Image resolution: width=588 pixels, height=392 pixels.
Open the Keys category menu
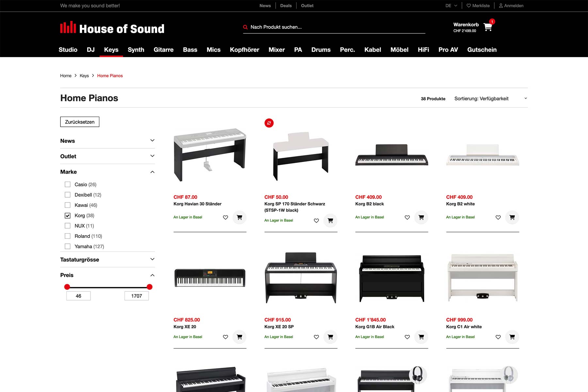[x=111, y=50]
